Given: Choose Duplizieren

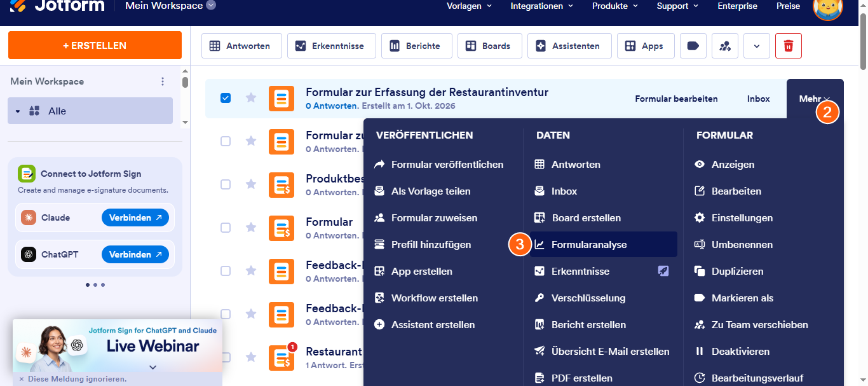Looking at the screenshot, I should pos(729,271).
